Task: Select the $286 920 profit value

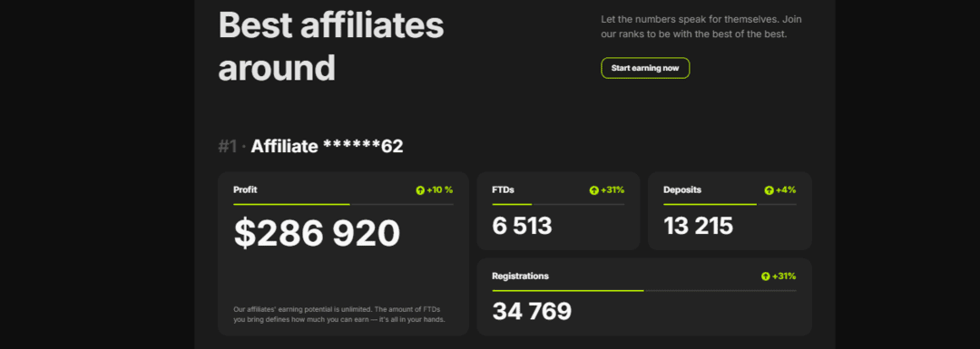Action: [x=317, y=234]
